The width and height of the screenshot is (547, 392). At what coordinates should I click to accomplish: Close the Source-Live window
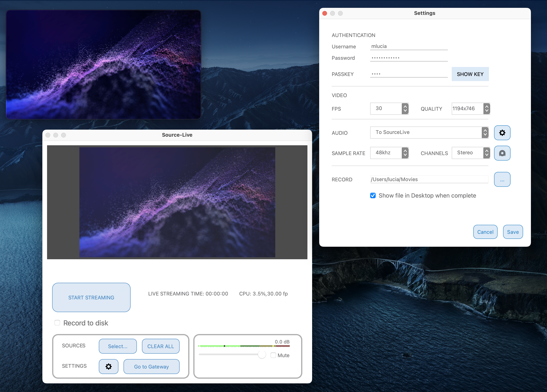(x=48, y=135)
